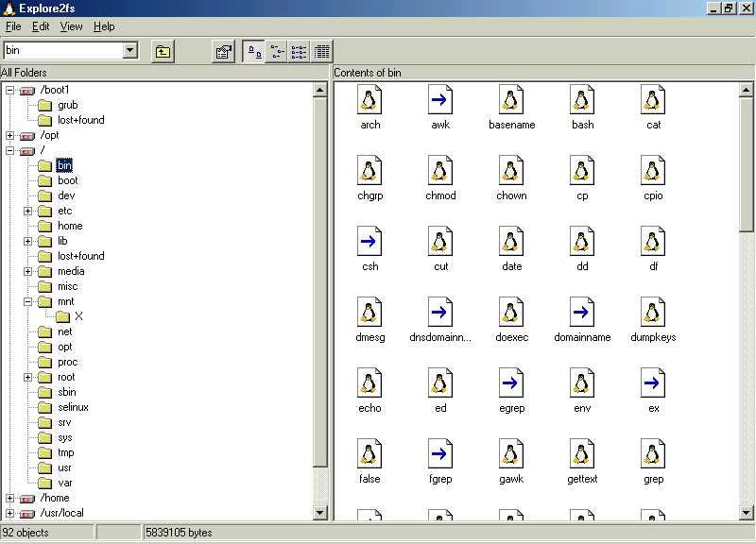This screenshot has width=756, height=544.
Task: Open the Edit menu
Action: [x=41, y=26]
